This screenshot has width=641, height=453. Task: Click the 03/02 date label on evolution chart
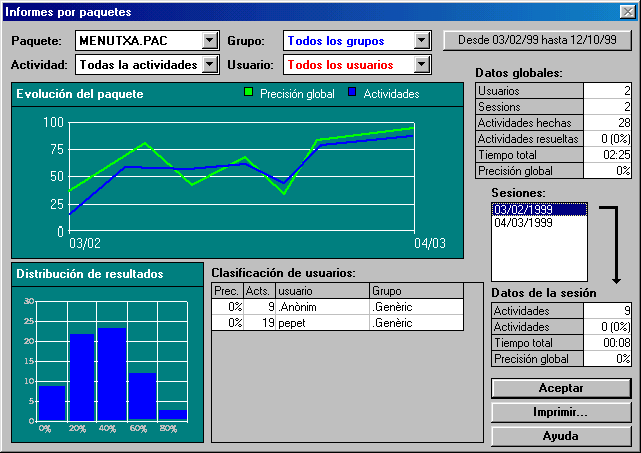85,244
